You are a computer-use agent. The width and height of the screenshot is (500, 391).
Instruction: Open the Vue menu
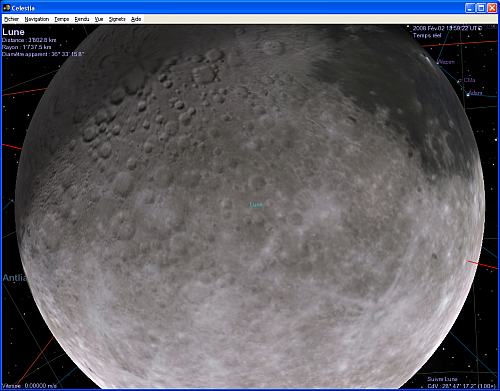click(99, 19)
